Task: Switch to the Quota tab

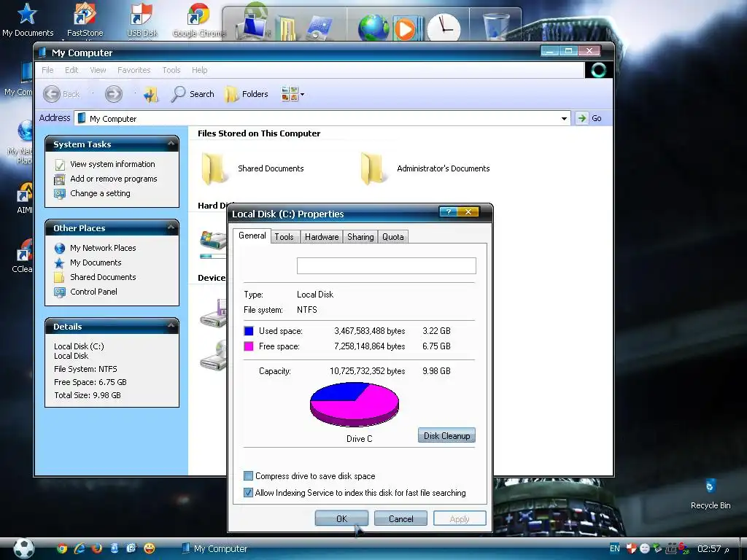Action: point(393,237)
